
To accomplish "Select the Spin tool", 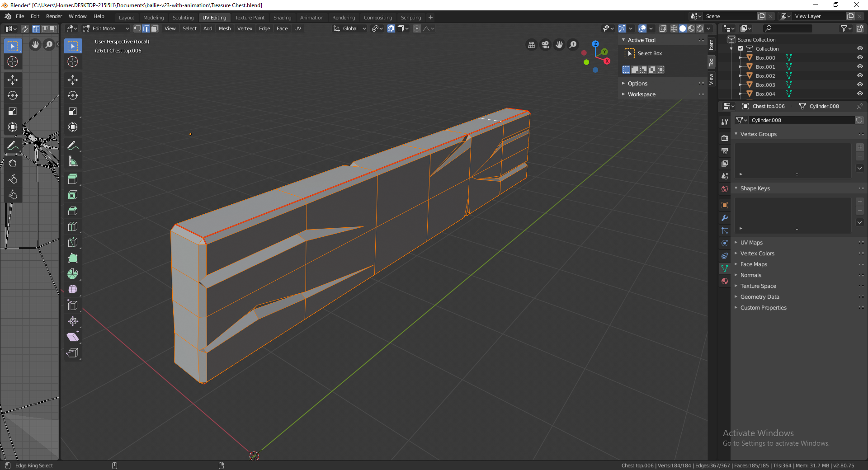I will click(x=73, y=274).
